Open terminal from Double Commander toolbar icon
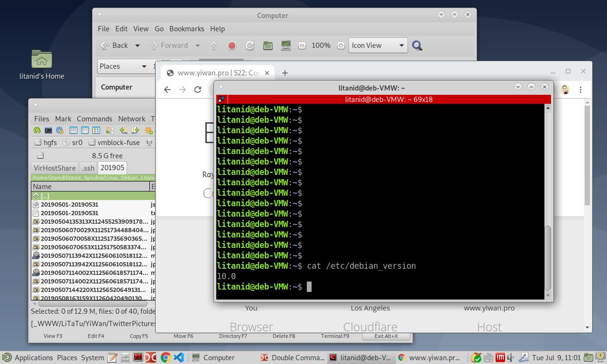 pos(48,130)
